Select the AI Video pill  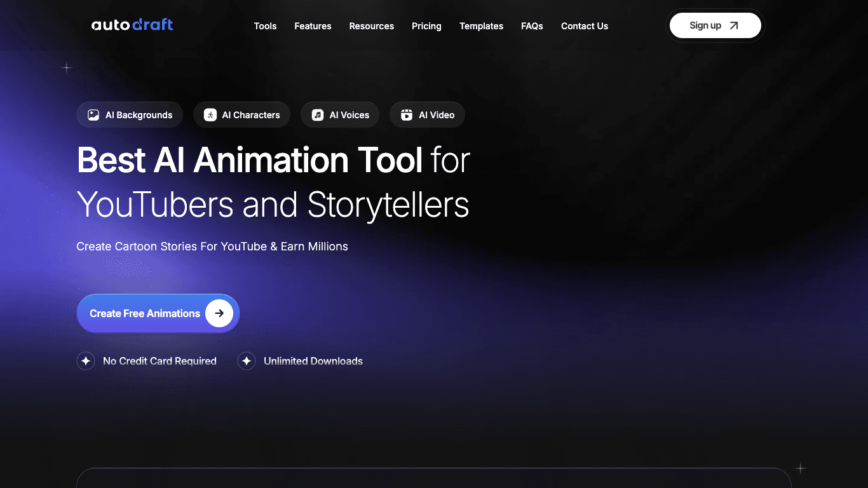coord(427,115)
